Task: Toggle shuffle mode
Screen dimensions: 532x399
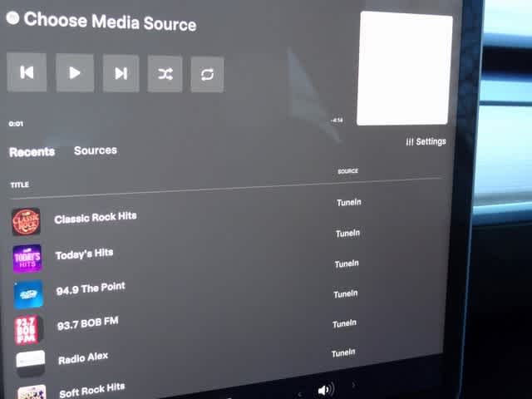Action: (x=165, y=74)
